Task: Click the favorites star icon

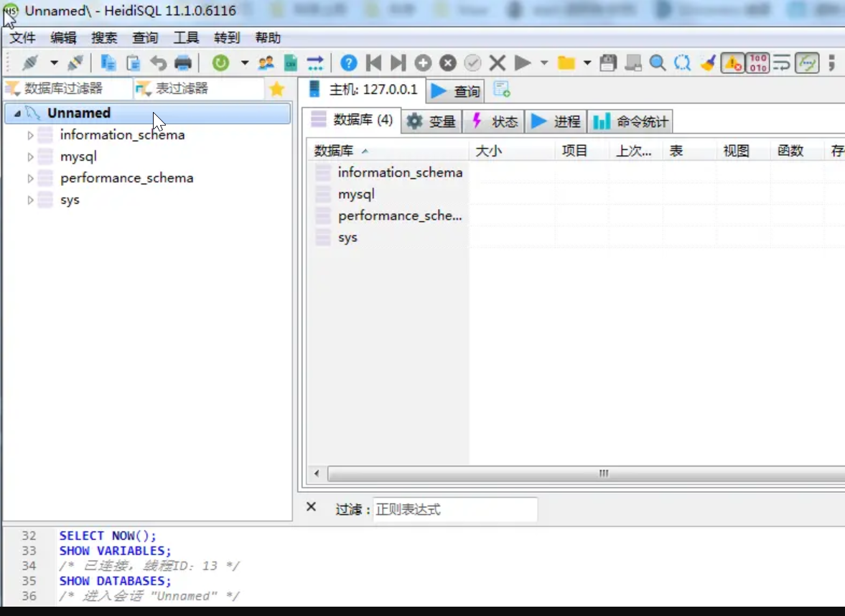Action: point(277,89)
